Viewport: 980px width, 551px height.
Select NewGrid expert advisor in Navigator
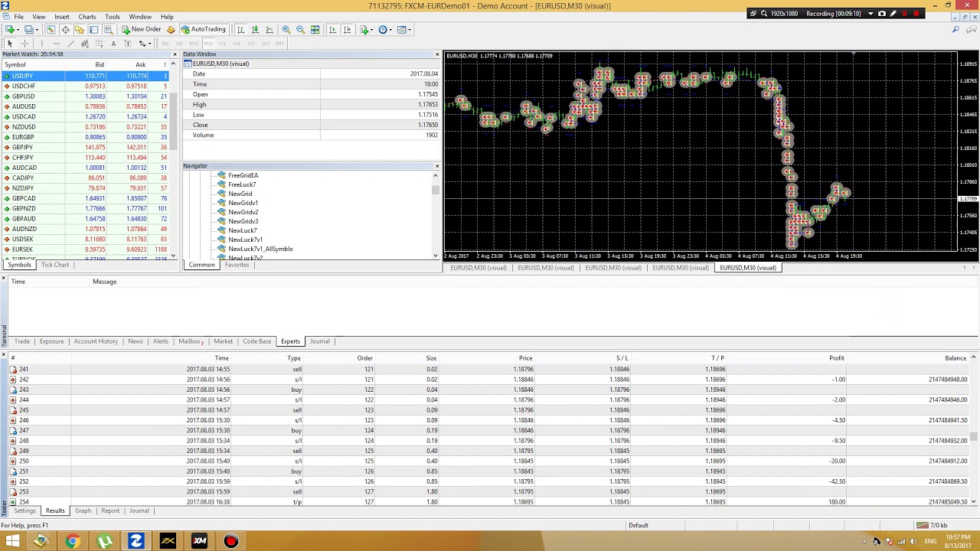click(240, 194)
